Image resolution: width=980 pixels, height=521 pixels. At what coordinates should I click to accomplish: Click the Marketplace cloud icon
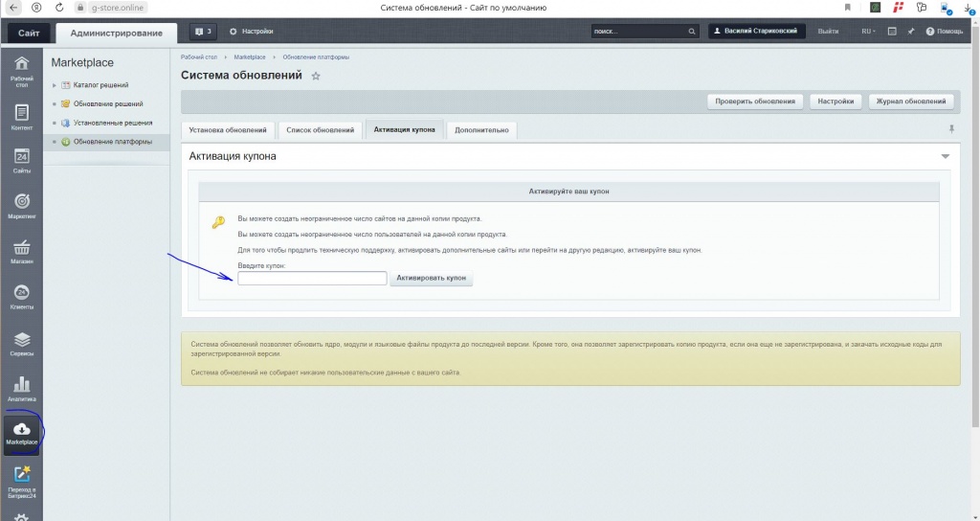pyautogui.click(x=21, y=431)
